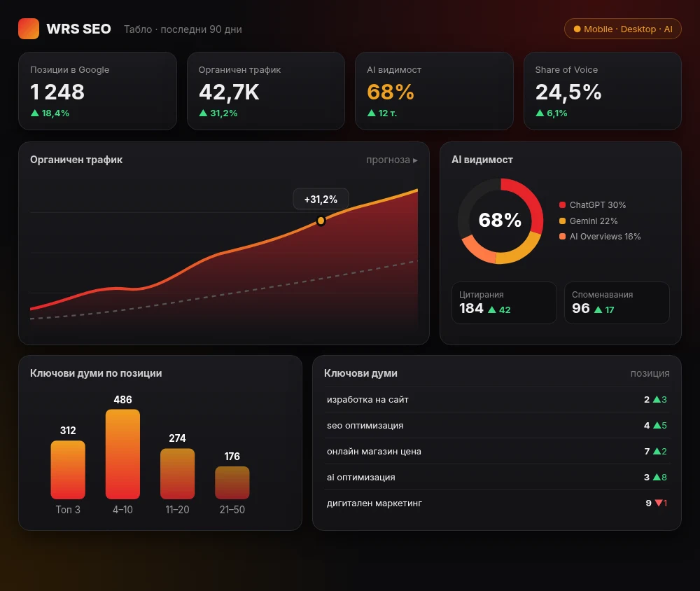Select the Топ 3 bar showing 312

pyautogui.click(x=68, y=469)
